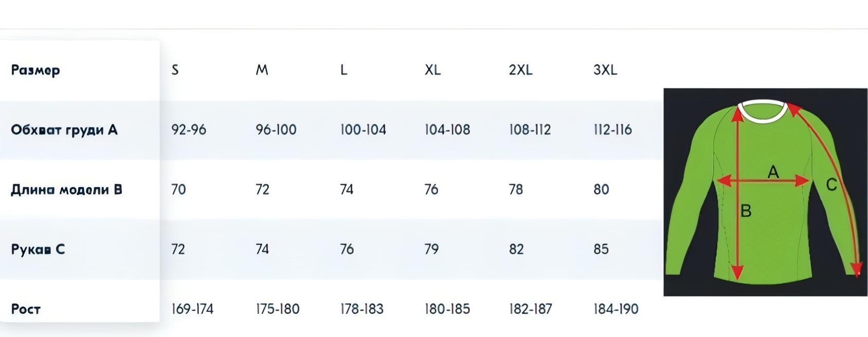Select the M size column header
This screenshot has height=337, width=868.
[262, 70]
